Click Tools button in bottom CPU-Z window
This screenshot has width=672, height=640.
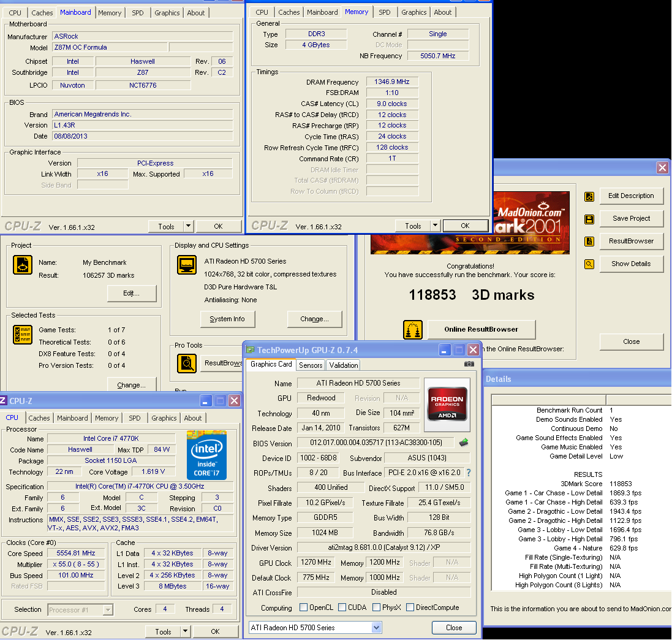(x=163, y=631)
